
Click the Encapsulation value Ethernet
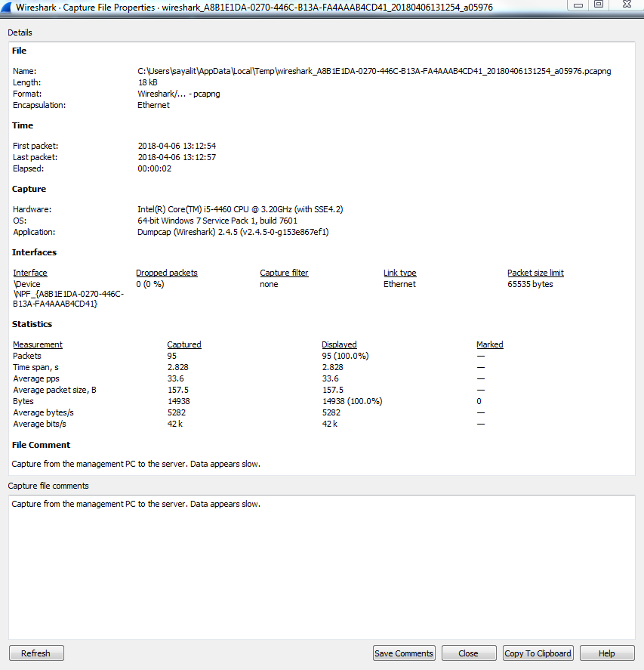point(153,105)
